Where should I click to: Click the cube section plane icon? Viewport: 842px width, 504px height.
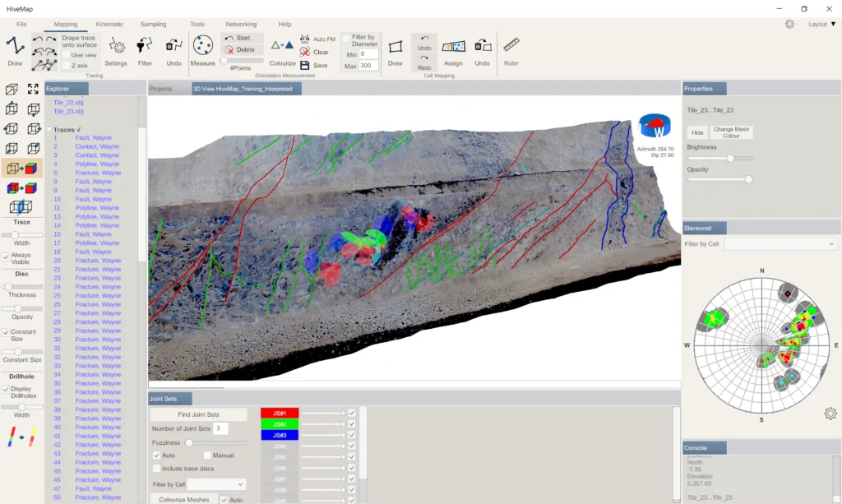[x=21, y=207]
